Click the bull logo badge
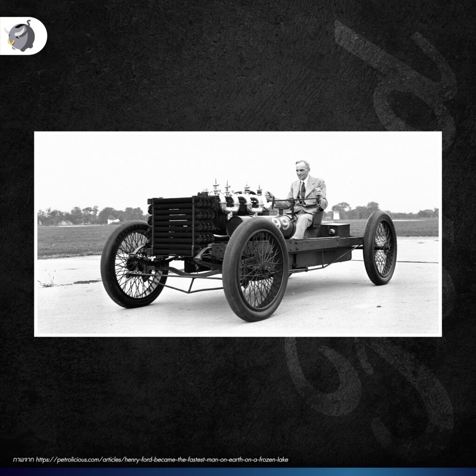Screen dimensions: 476x476 23,36
